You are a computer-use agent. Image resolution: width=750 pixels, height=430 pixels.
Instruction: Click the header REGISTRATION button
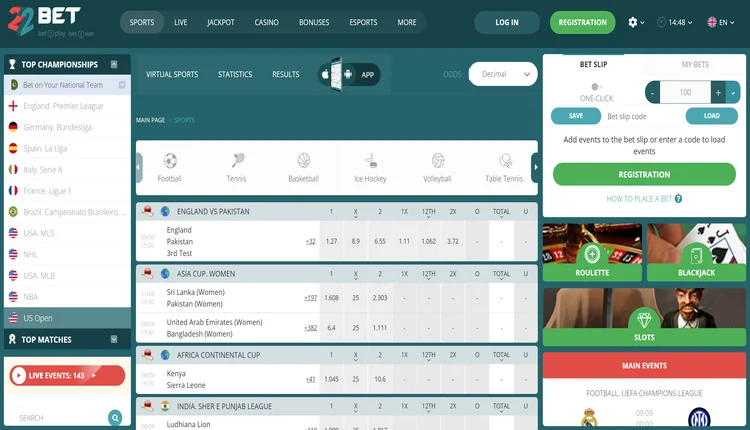coord(582,22)
